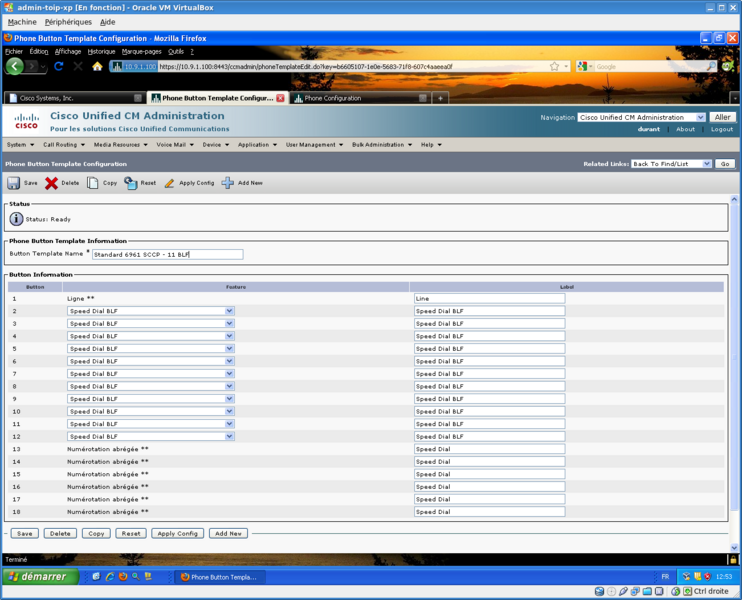Click the Firefox reload page icon
Image resolution: width=742 pixels, height=600 pixels.
pyautogui.click(x=59, y=66)
